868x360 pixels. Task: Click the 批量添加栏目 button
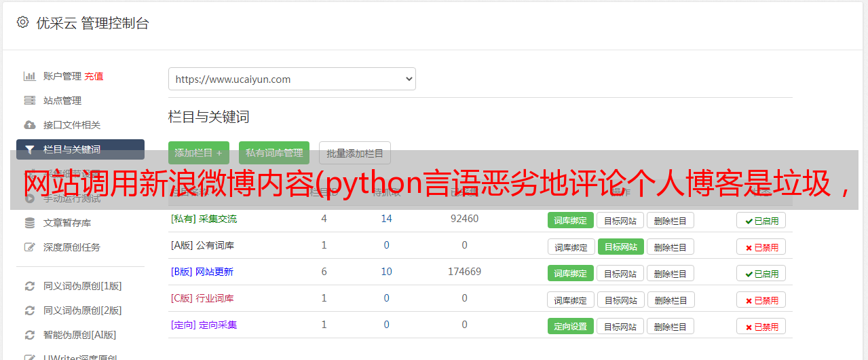[x=355, y=153]
